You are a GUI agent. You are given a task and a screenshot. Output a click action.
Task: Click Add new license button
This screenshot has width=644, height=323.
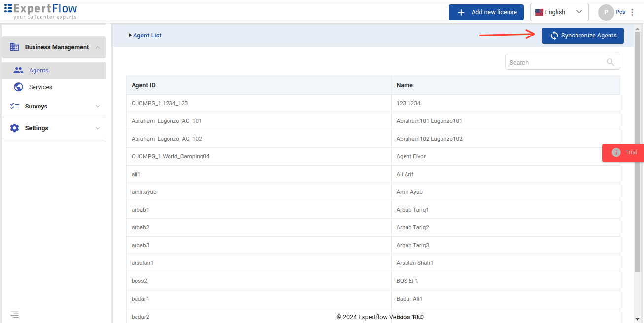(486, 12)
